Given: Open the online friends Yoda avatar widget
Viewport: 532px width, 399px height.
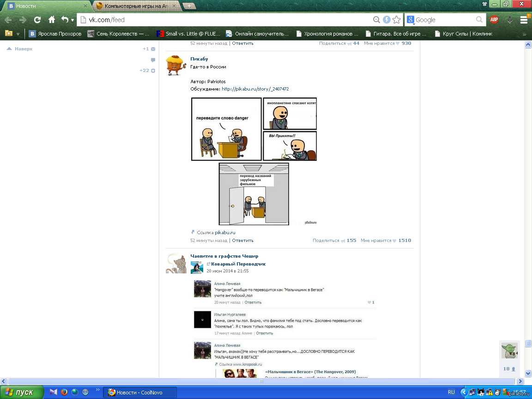Looking at the screenshot, I should [x=509, y=351].
